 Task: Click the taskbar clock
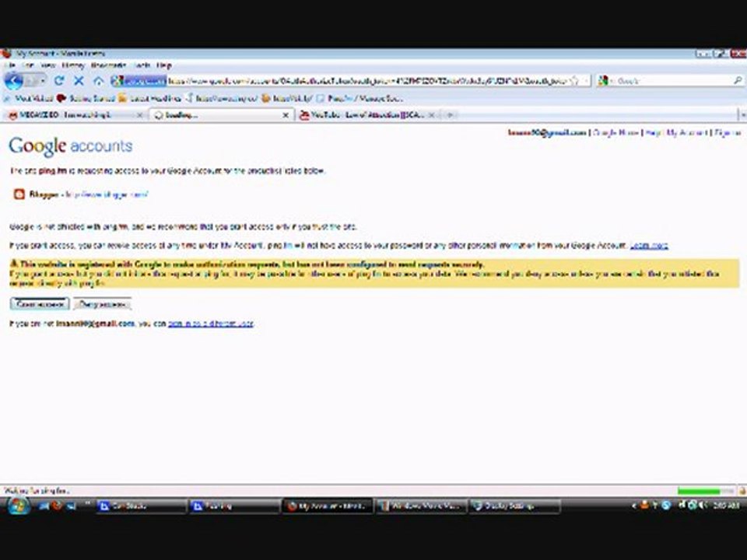(727, 506)
